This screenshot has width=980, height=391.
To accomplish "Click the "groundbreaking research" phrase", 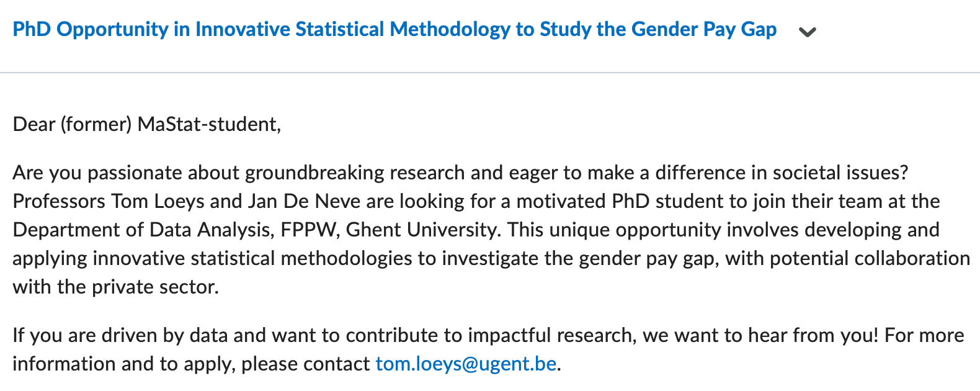I will click(354, 173).
